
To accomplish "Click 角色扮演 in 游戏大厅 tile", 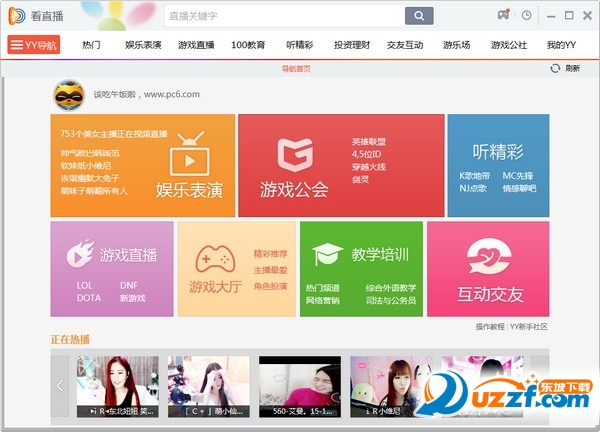I will (x=271, y=287).
